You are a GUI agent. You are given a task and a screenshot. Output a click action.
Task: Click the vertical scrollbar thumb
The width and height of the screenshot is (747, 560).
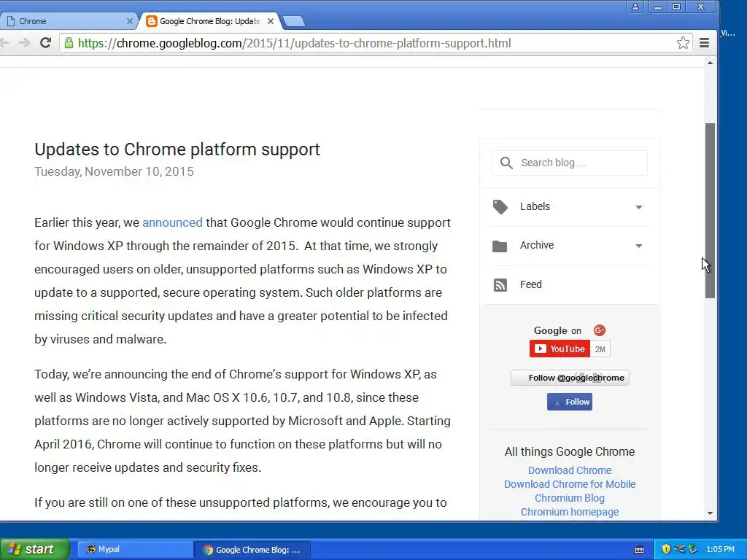(710, 211)
